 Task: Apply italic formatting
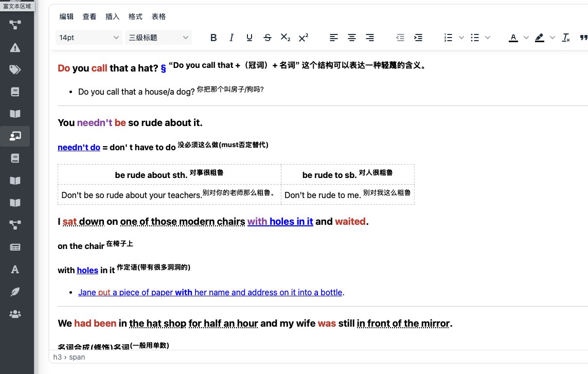point(231,38)
